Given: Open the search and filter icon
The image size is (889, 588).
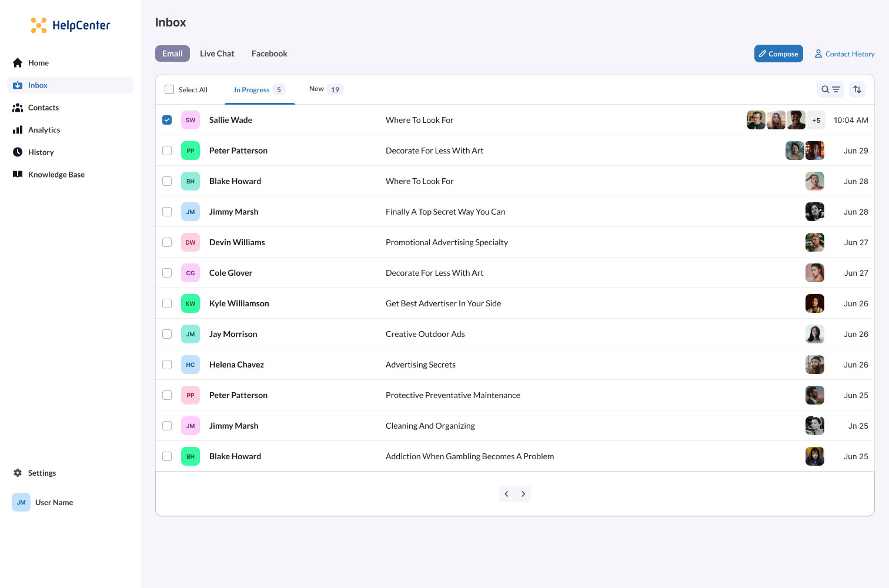Looking at the screenshot, I should pos(831,89).
